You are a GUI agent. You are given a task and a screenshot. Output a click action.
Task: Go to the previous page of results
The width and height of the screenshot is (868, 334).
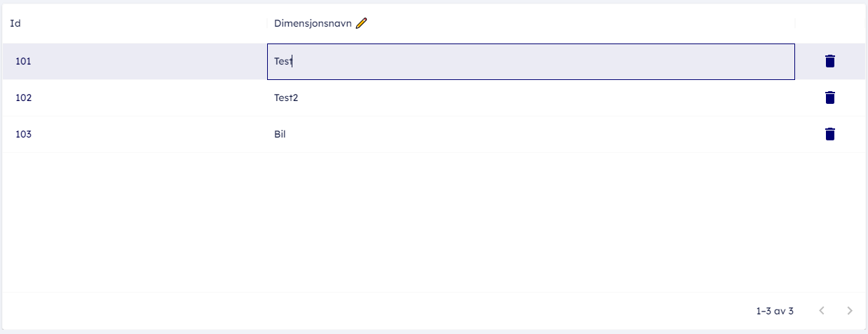822,310
